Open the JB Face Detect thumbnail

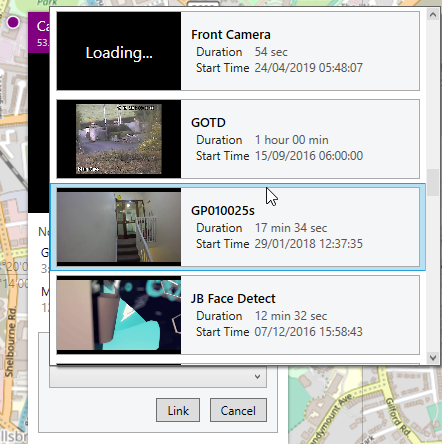tap(119, 315)
